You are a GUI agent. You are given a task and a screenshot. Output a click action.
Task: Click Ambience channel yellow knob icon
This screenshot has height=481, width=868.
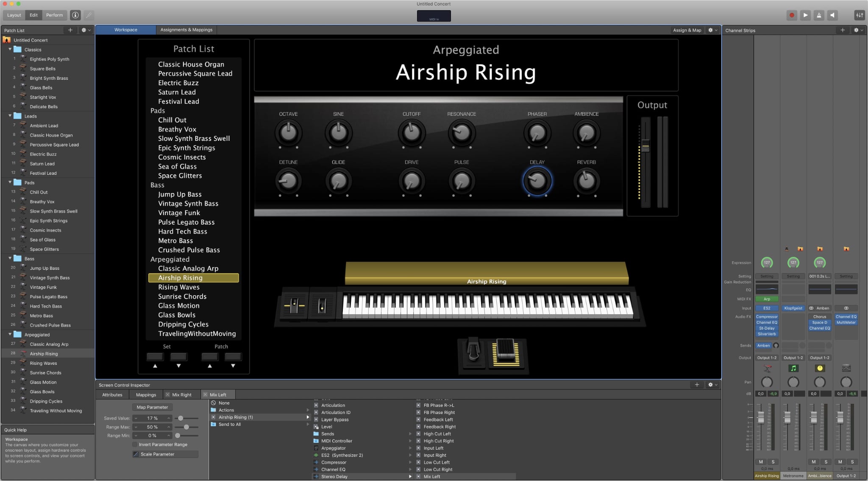[820, 368]
